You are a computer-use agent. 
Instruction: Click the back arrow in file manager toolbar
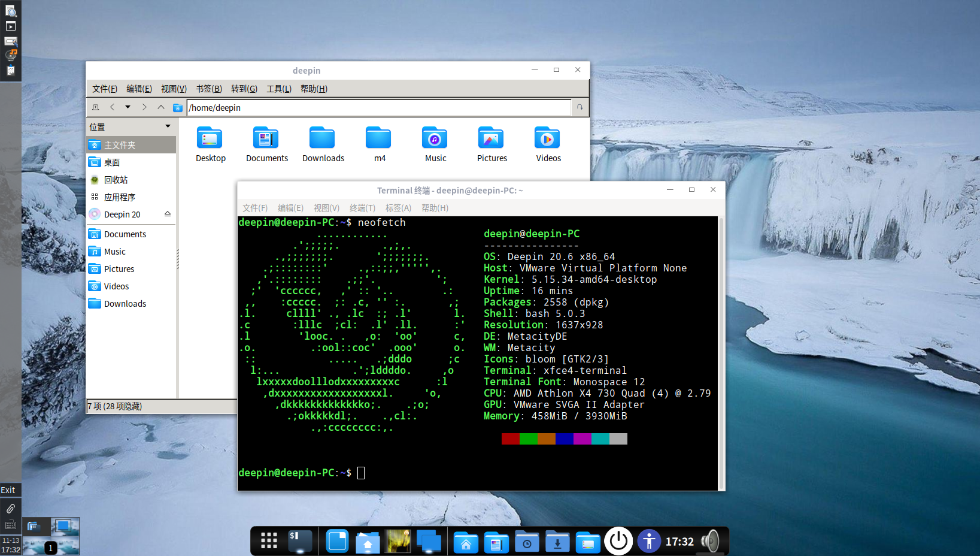[x=112, y=107]
